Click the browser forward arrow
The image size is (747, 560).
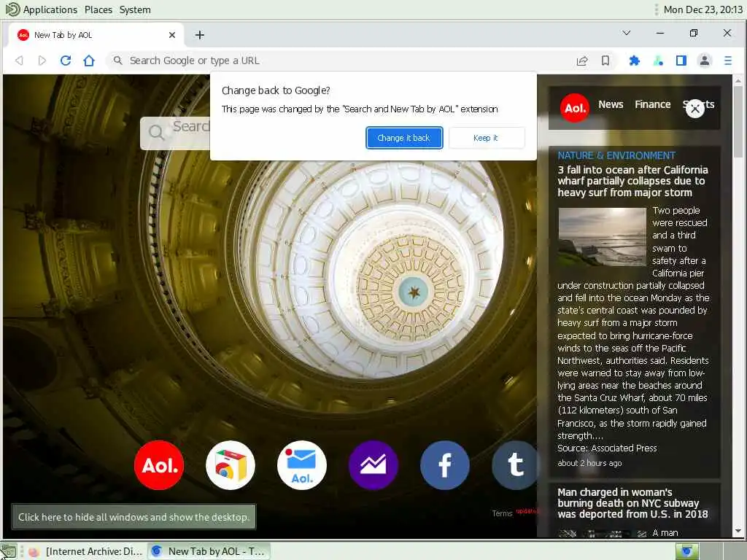(42, 61)
